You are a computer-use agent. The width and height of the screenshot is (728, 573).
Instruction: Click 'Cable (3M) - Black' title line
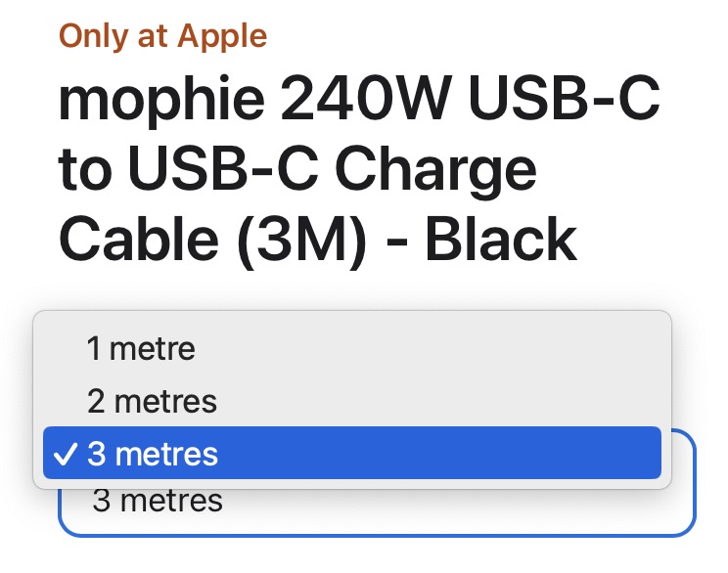point(317,238)
